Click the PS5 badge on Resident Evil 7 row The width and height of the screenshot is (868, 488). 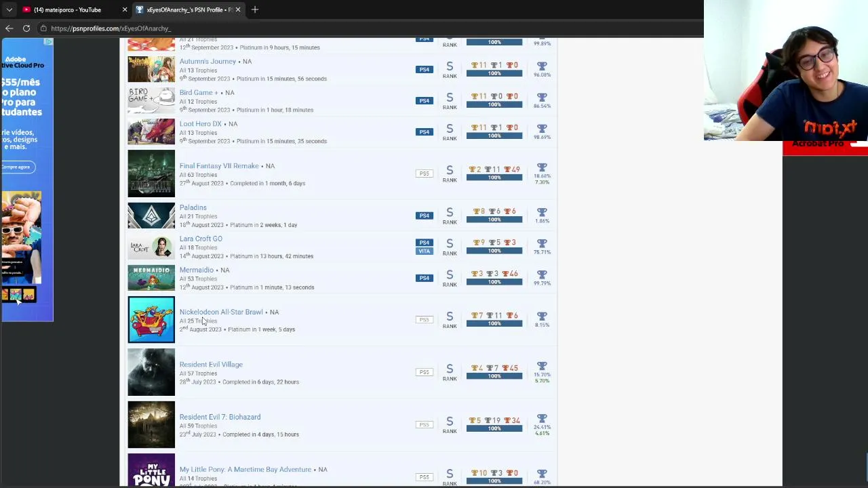424,425
